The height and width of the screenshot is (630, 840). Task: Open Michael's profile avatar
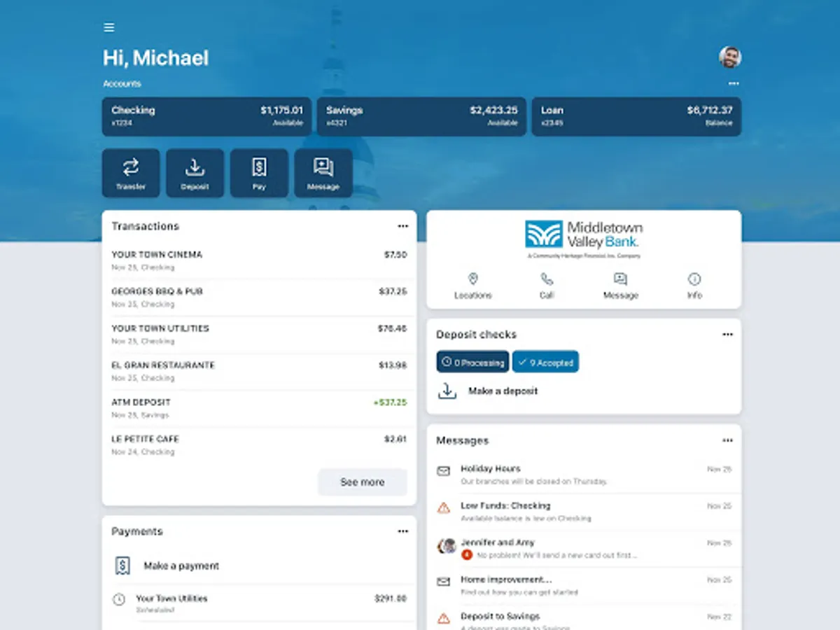(730, 57)
